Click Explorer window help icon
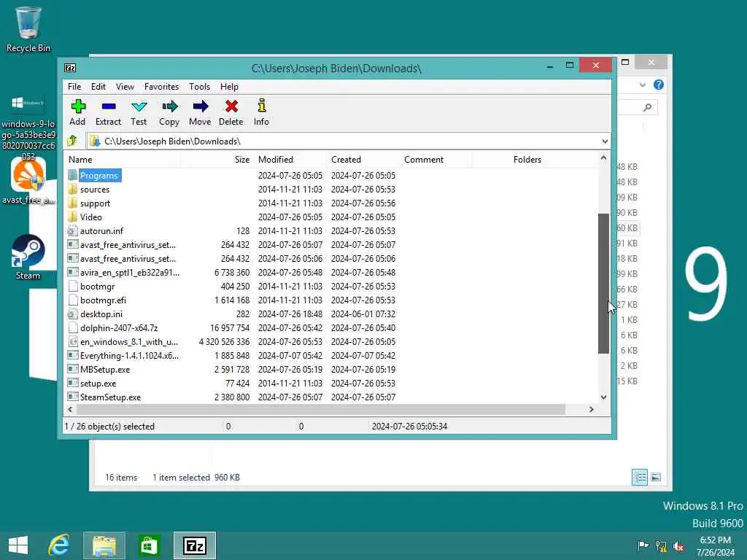The width and height of the screenshot is (747, 560). (x=659, y=85)
